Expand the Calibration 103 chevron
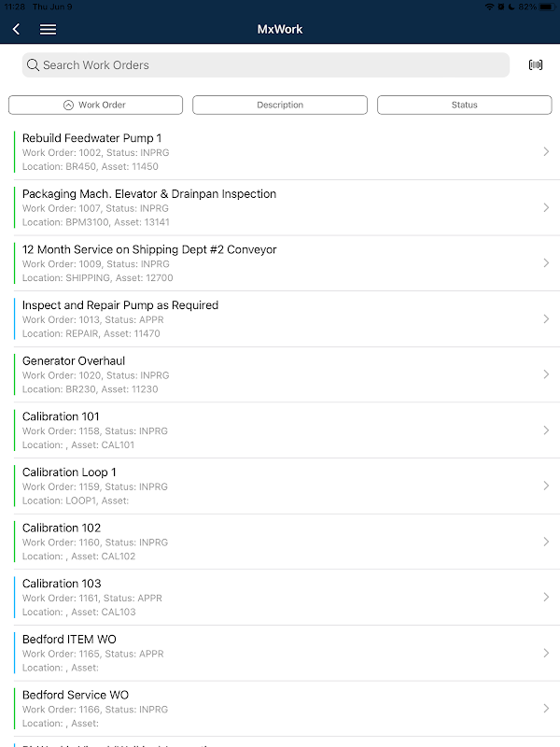This screenshot has width=560, height=747. tap(546, 598)
